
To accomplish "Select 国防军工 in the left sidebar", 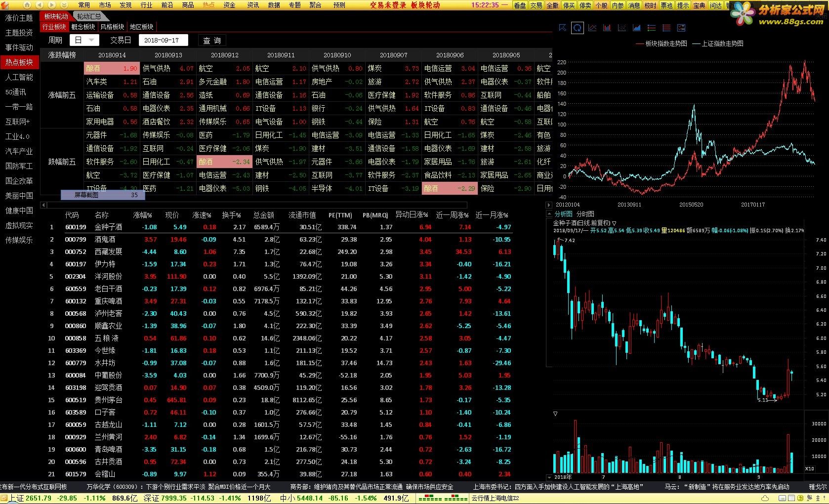I will [x=19, y=166].
